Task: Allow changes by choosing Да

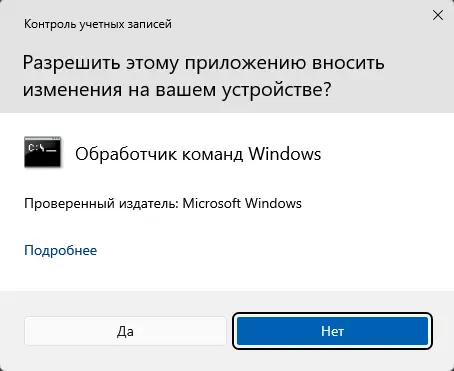Action: (125, 331)
